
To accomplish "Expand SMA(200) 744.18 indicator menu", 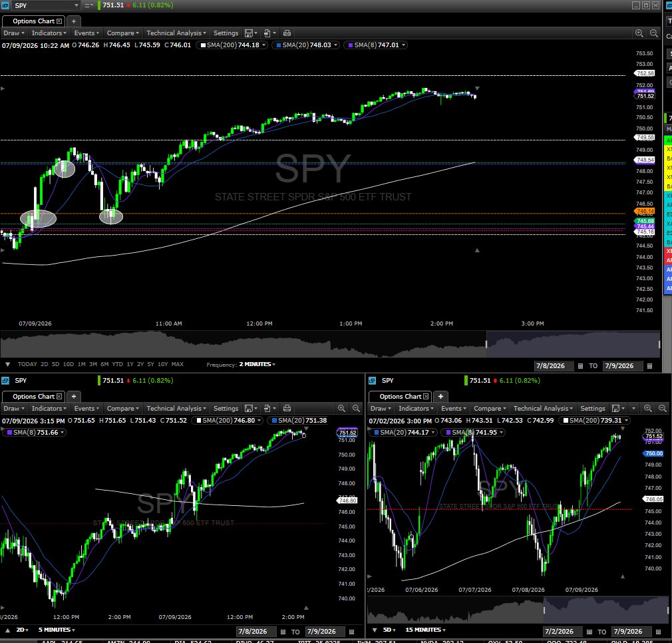I will (x=264, y=45).
